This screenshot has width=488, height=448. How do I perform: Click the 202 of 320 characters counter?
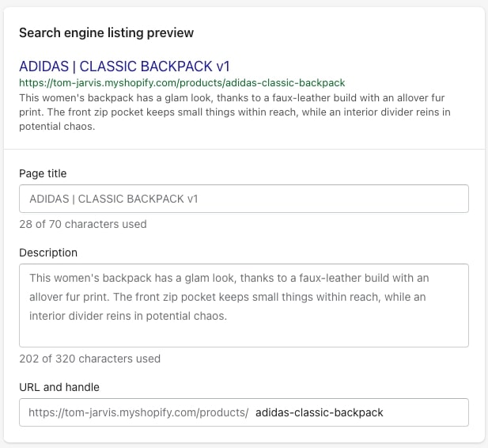tap(89, 359)
